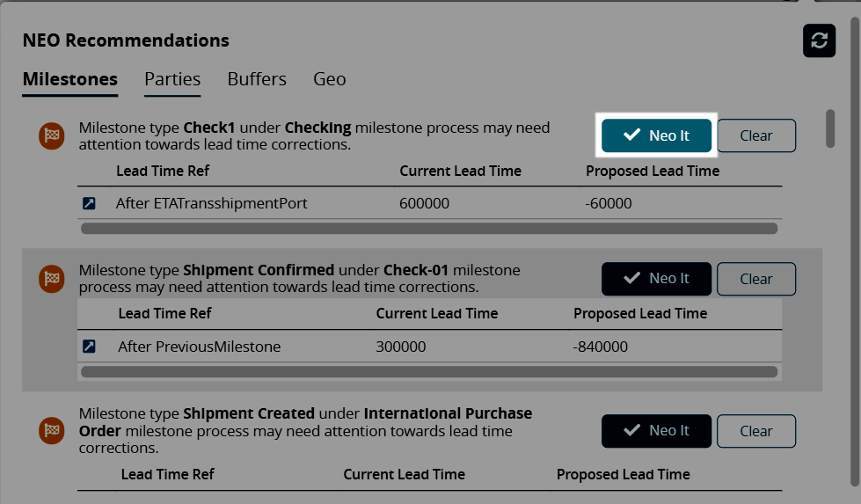
Task: Open the Parties tab
Action: click(172, 79)
